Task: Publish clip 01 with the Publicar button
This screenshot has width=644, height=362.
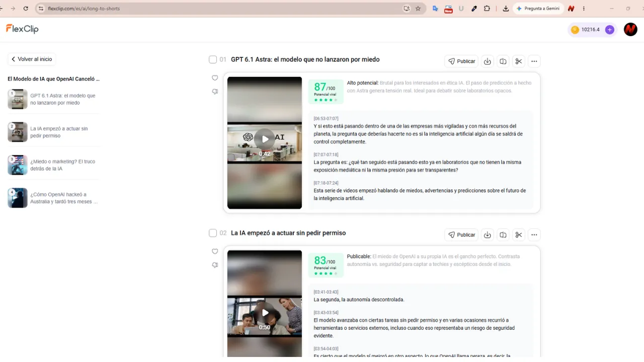Action: (x=461, y=61)
